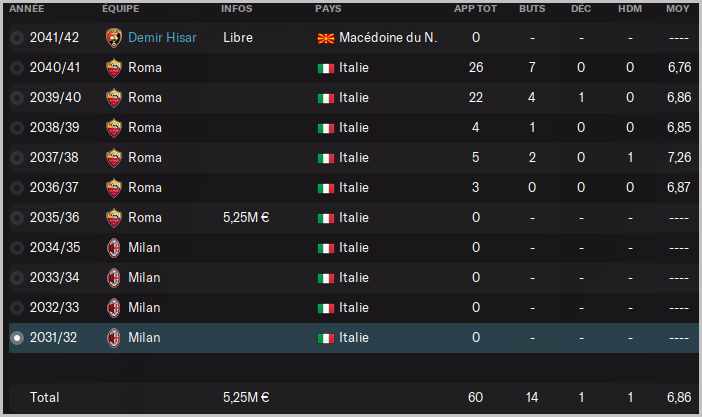Click the Roma crest in the 2040/41 row
Viewport: 702px width, 417px height.
[114, 68]
